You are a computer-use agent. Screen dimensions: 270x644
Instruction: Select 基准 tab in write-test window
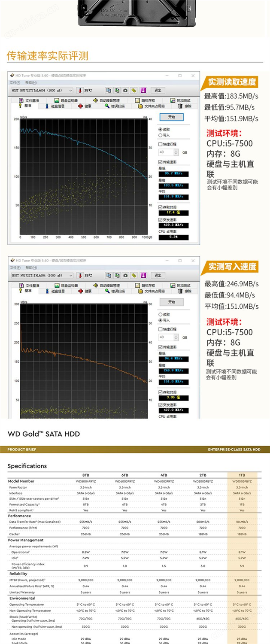point(25,291)
